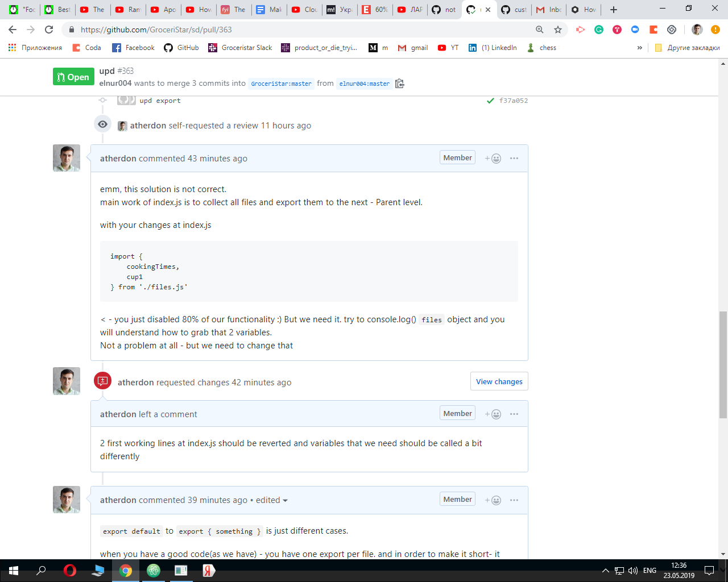This screenshot has height=582, width=728.
Task: Open the Chrome update warning menu icon
Action: [715, 30]
